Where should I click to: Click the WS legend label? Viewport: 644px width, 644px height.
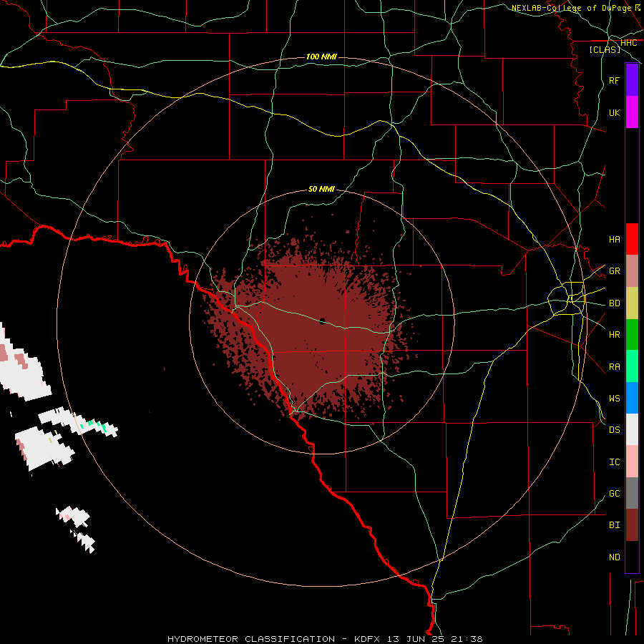pos(614,398)
